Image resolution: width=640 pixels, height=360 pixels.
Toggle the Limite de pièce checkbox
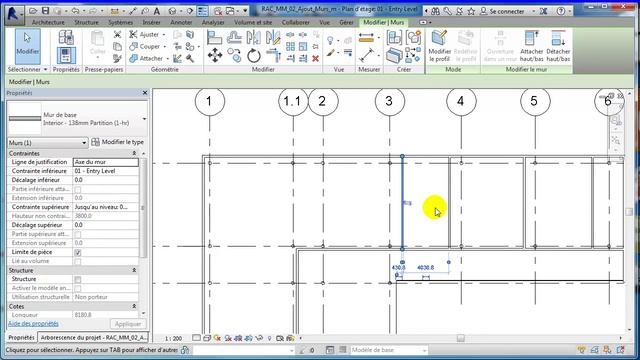point(78,253)
